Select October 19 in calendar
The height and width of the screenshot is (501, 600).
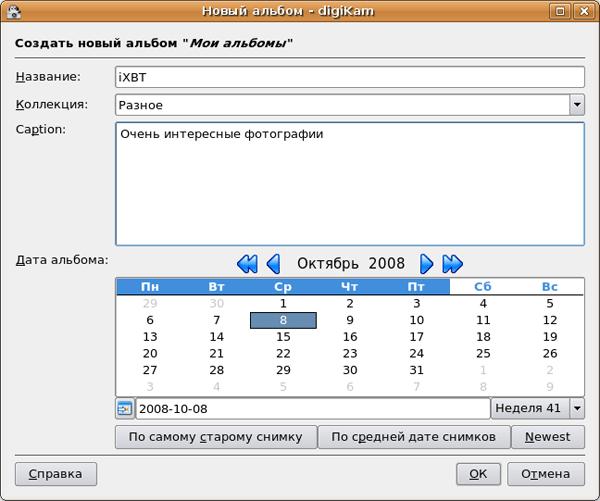point(550,337)
